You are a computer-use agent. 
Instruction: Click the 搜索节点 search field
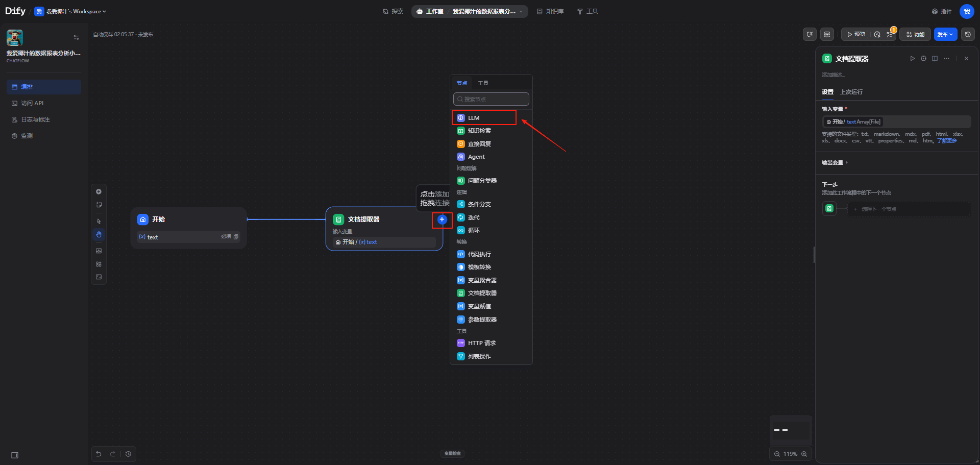pos(491,99)
